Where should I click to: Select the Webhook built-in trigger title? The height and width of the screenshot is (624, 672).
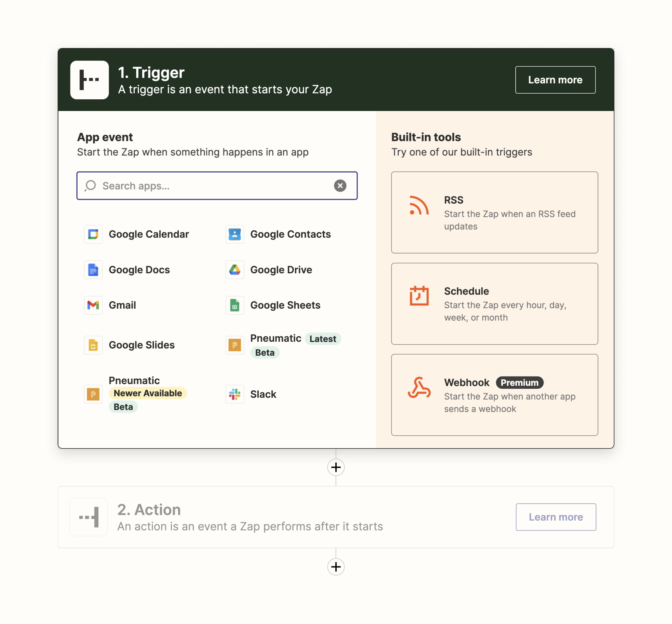coord(466,382)
